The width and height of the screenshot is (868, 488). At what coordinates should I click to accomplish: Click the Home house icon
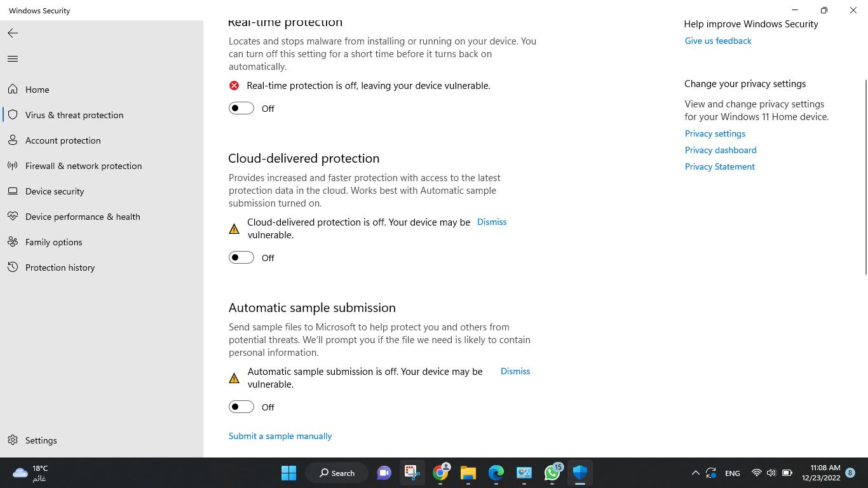(x=13, y=90)
